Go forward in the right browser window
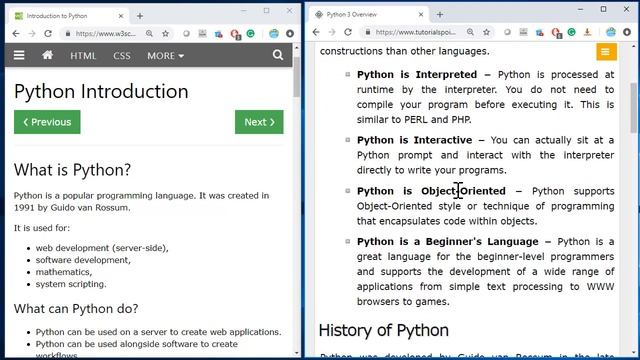 pyautogui.click(x=332, y=32)
